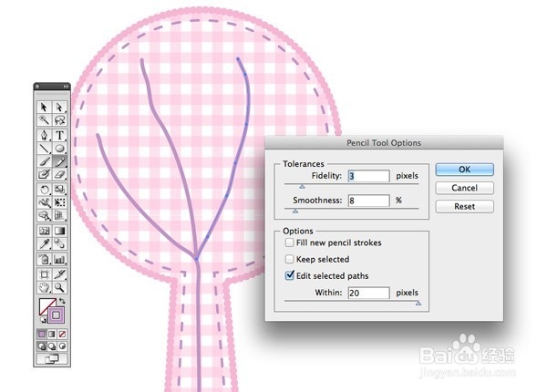
Task: Select the purple Stroke swatch
Action: click(x=56, y=315)
